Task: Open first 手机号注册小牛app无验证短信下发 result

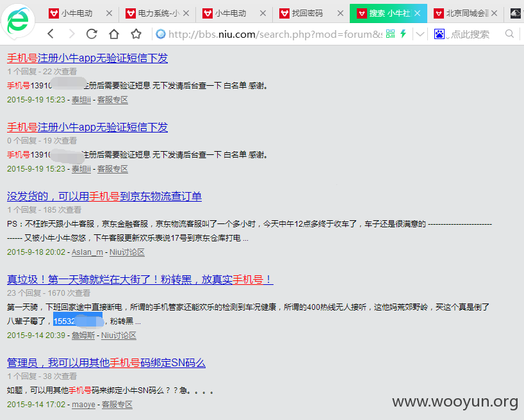Action: tap(87, 58)
